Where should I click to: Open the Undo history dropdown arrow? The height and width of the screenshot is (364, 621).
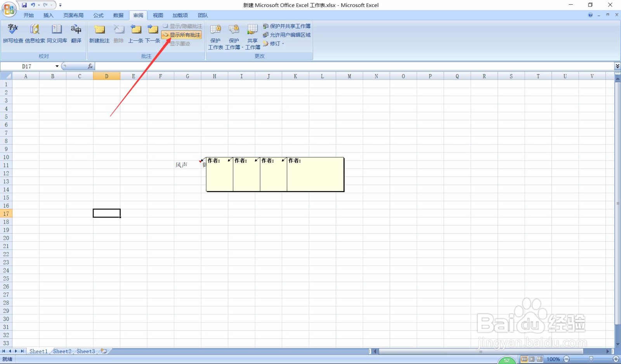pyautogui.click(x=39, y=5)
